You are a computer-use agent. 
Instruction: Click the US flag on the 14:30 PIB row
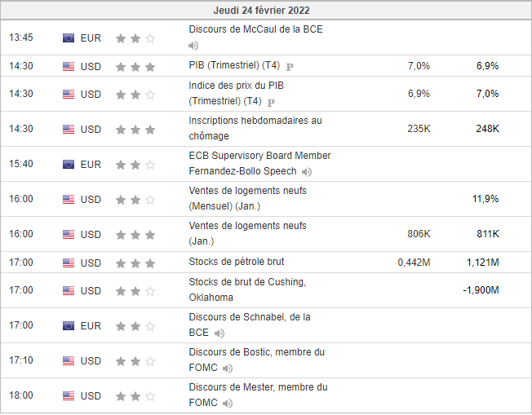[x=69, y=67]
